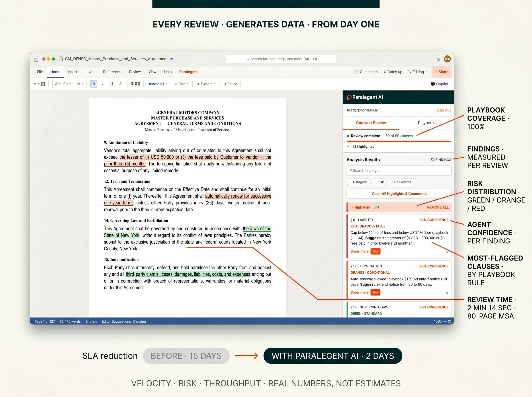Click the 100% zoom level in status bar
532x397 pixels.
(x=438, y=321)
